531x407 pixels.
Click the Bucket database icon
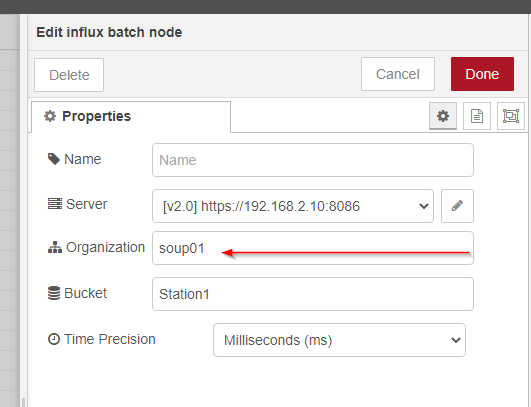(x=54, y=293)
